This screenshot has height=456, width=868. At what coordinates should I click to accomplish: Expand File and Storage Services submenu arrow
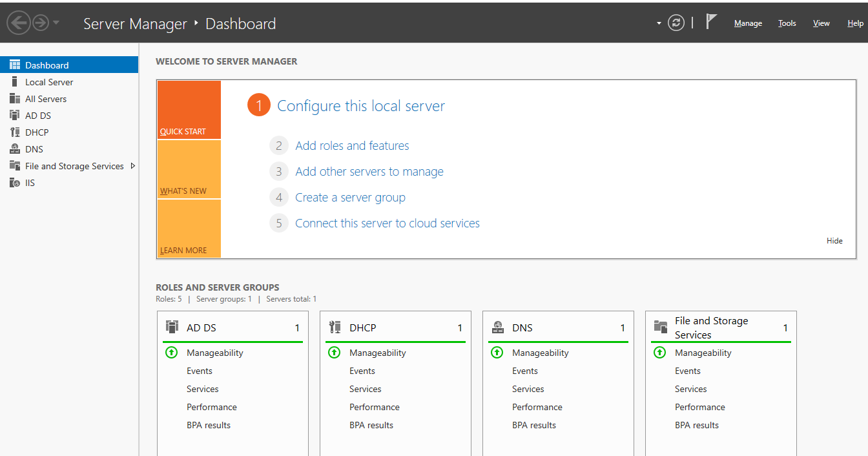point(132,166)
